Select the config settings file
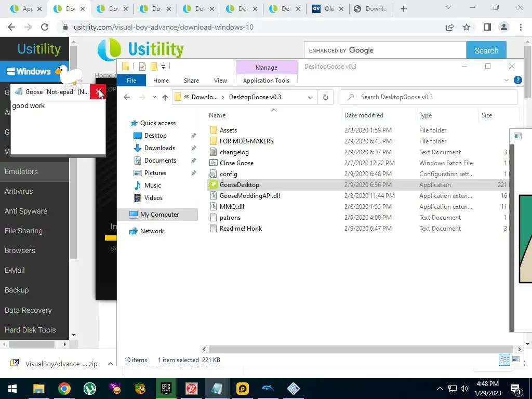The width and height of the screenshot is (532, 399). 229,174
